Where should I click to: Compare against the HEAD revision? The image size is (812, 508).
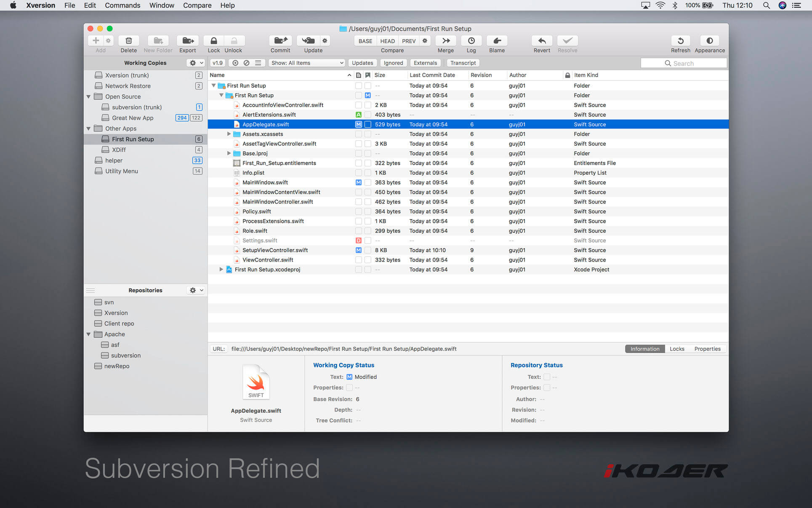(x=387, y=41)
